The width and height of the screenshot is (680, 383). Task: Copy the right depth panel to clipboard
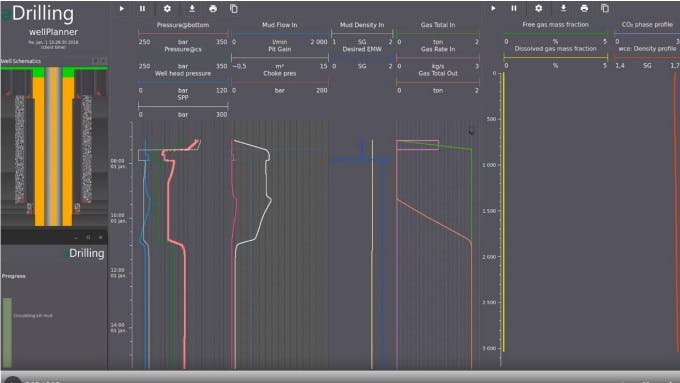[x=605, y=8]
